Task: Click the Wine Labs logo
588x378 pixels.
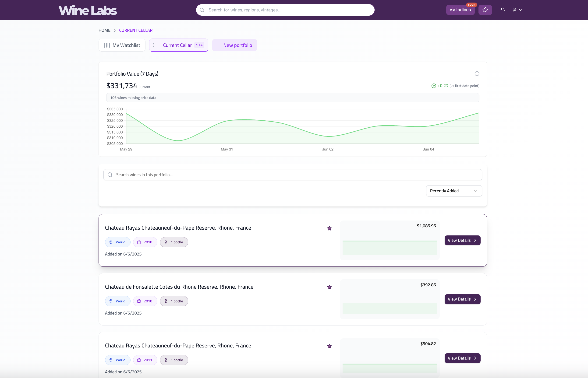Action: pos(88,10)
